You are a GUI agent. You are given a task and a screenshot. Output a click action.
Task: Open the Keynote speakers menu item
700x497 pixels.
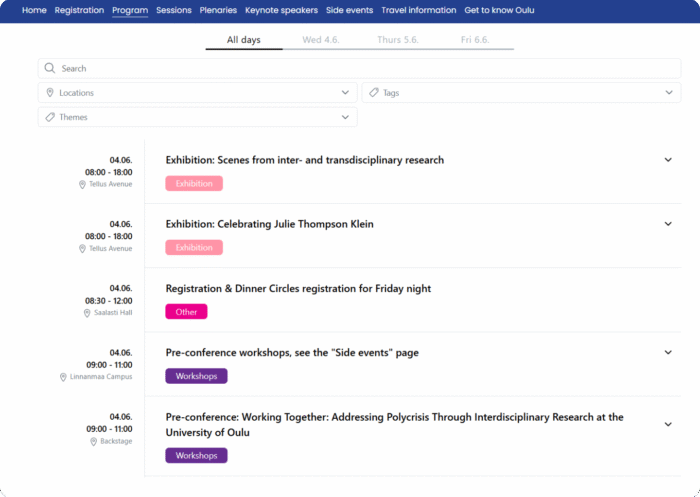pos(281,10)
